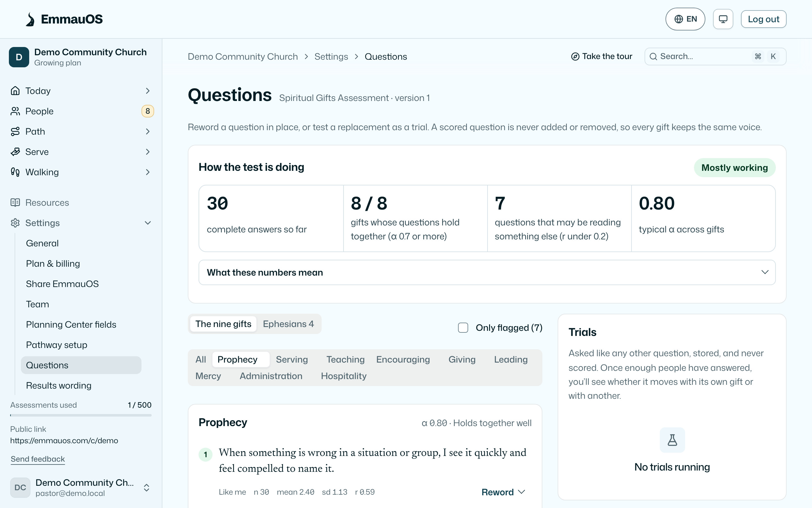Collapse the Settings section chevron
Image resolution: width=812 pixels, height=508 pixels.
click(147, 223)
